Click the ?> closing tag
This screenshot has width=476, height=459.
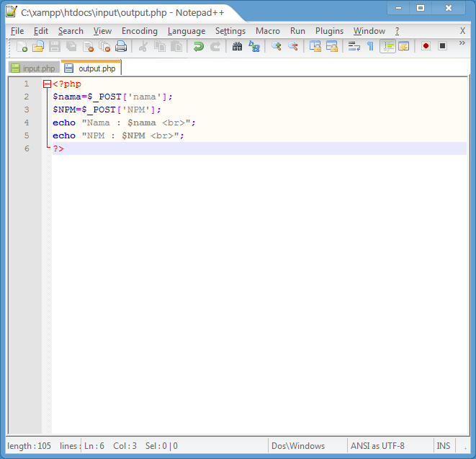pos(58,148)
